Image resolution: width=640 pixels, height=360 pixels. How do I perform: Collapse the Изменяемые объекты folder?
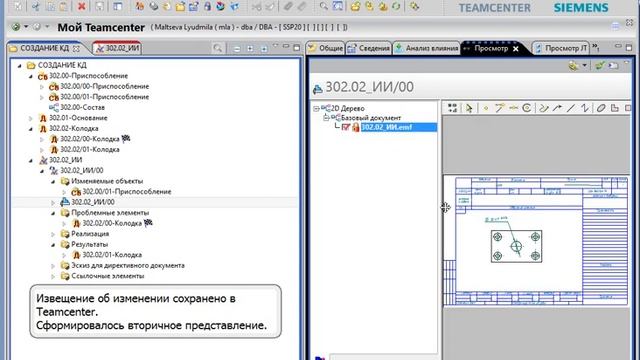point(53,181)
